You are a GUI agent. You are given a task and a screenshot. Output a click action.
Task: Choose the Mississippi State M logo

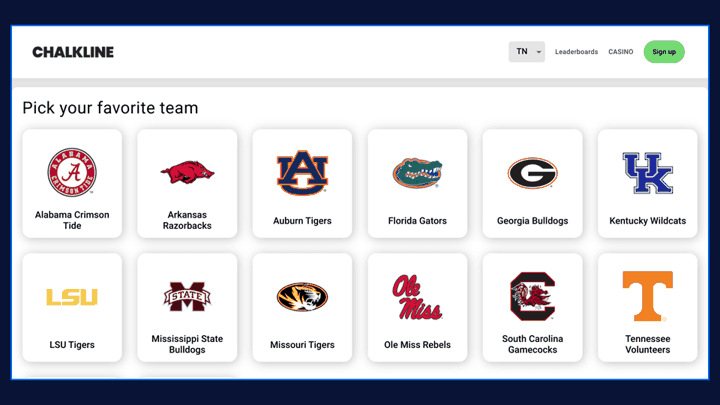point(187,297)
